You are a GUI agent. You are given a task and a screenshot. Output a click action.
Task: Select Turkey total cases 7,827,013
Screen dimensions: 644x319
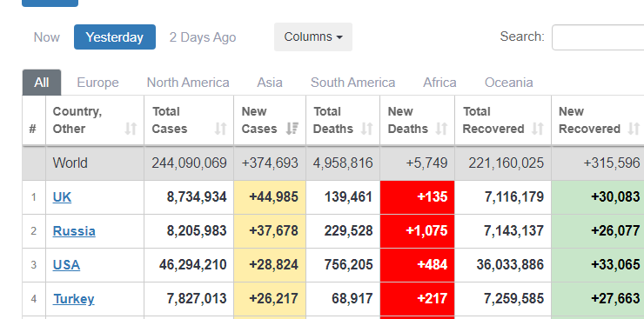(x=197, y=298)
